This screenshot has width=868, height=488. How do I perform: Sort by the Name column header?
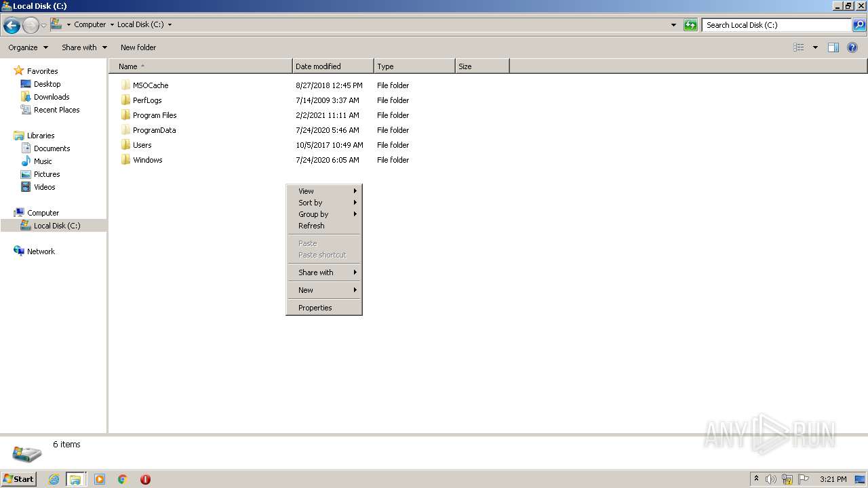click(x=201, y=66)
